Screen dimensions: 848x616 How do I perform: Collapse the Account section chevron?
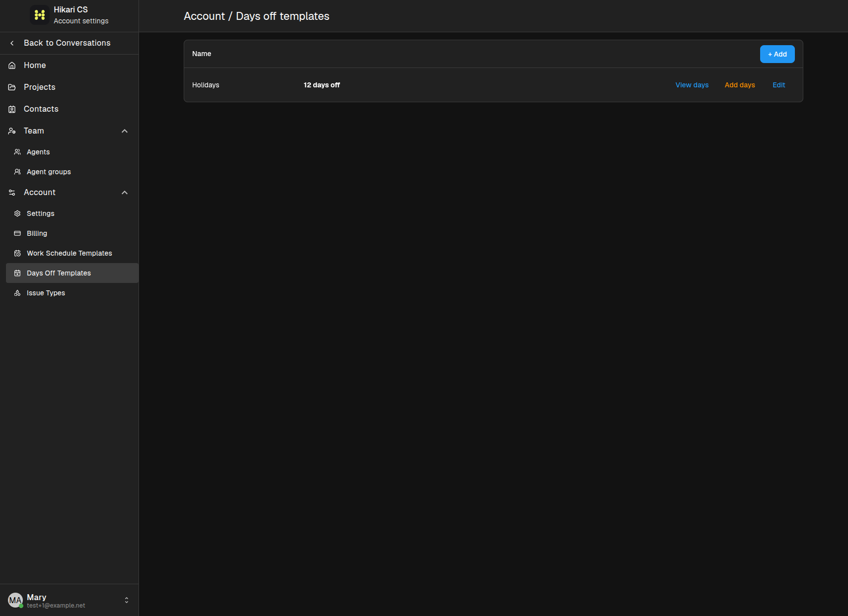(125, 193)
